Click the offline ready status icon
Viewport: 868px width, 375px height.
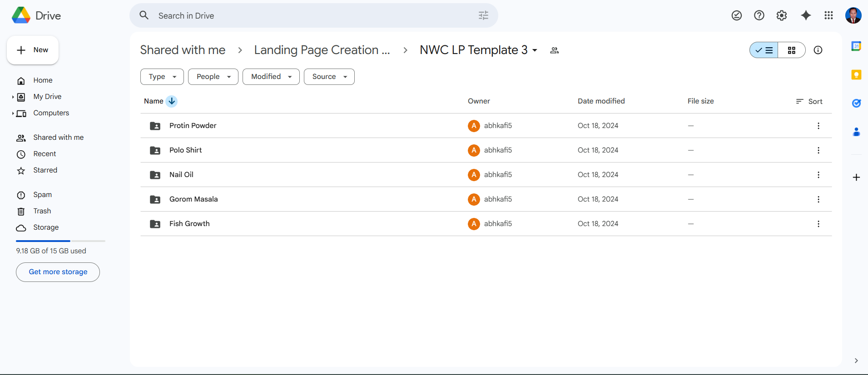tap(736, 15)
